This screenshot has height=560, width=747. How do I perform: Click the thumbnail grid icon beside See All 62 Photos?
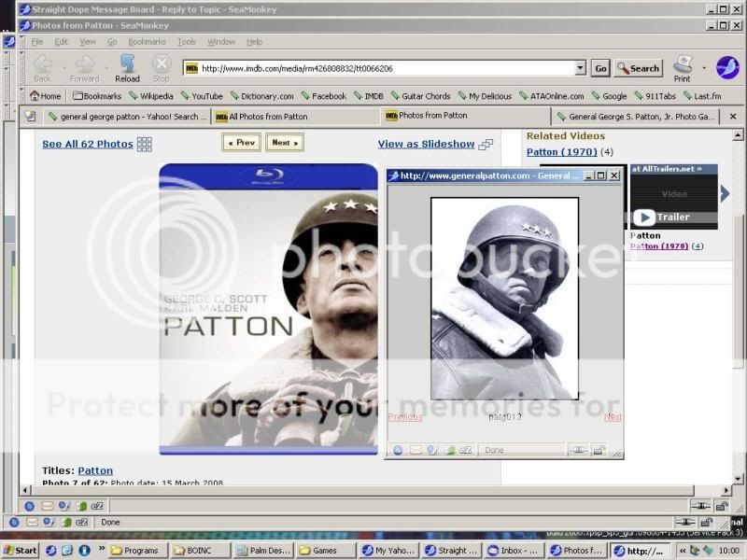pyautogui.click(x=144, y=144)
